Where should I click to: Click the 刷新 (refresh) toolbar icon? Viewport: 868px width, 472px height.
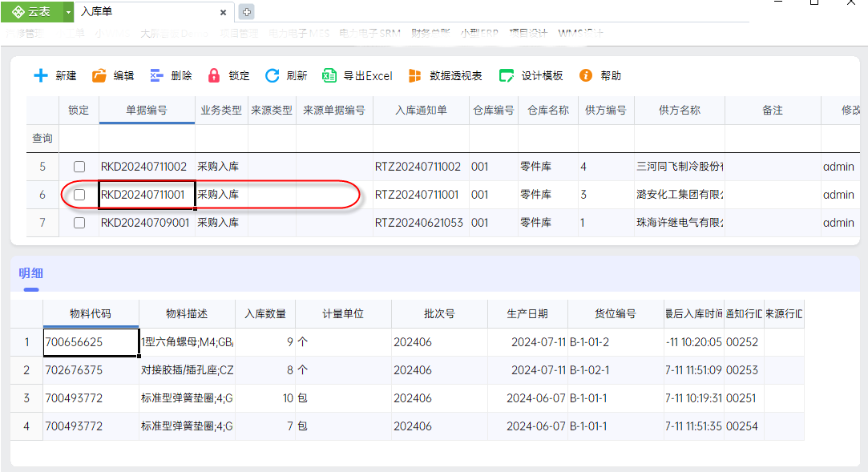coord(272,76)
